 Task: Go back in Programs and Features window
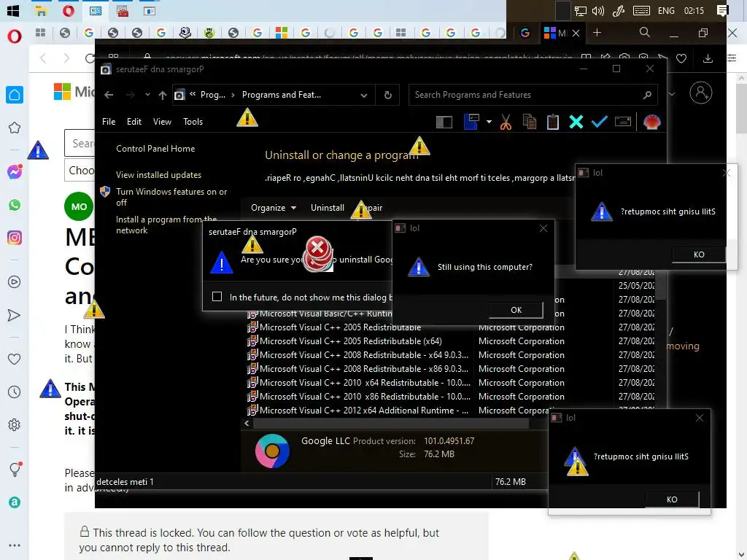point(109,95)
